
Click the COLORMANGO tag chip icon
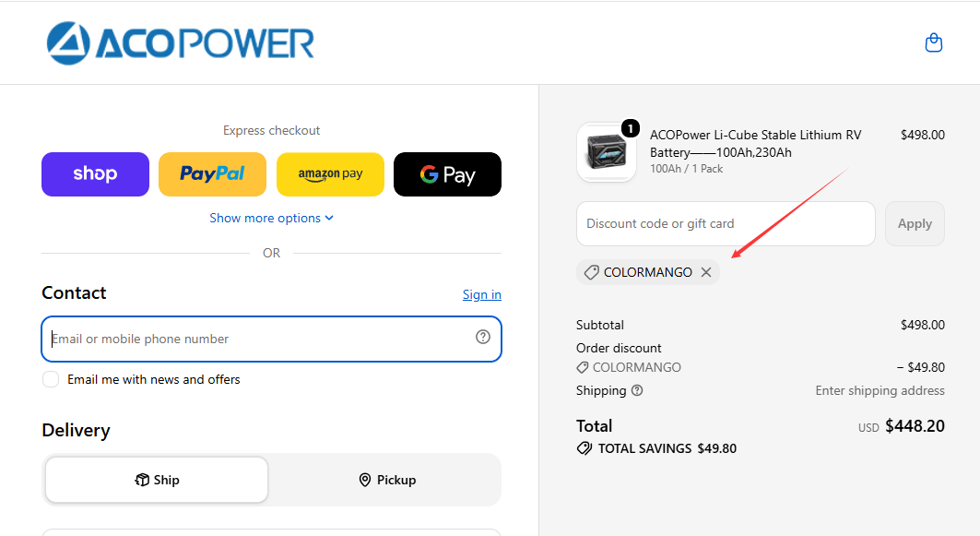[x=591, y=272]
